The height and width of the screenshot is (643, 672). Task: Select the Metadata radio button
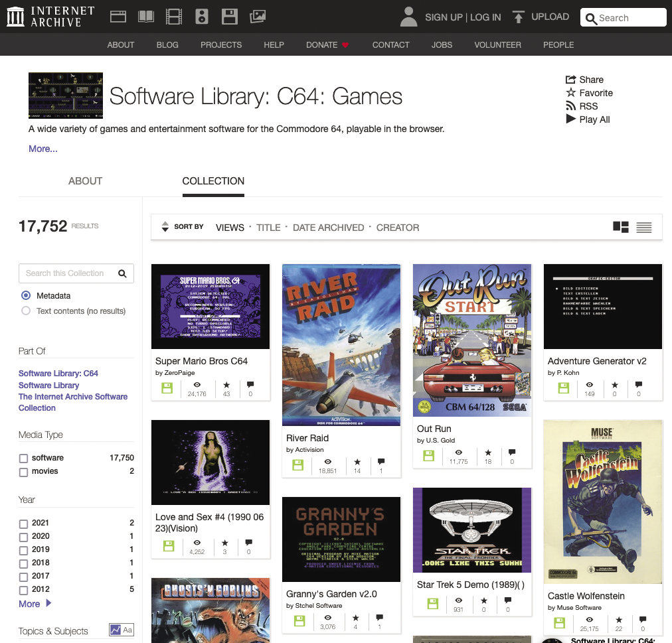click(26, 295)
